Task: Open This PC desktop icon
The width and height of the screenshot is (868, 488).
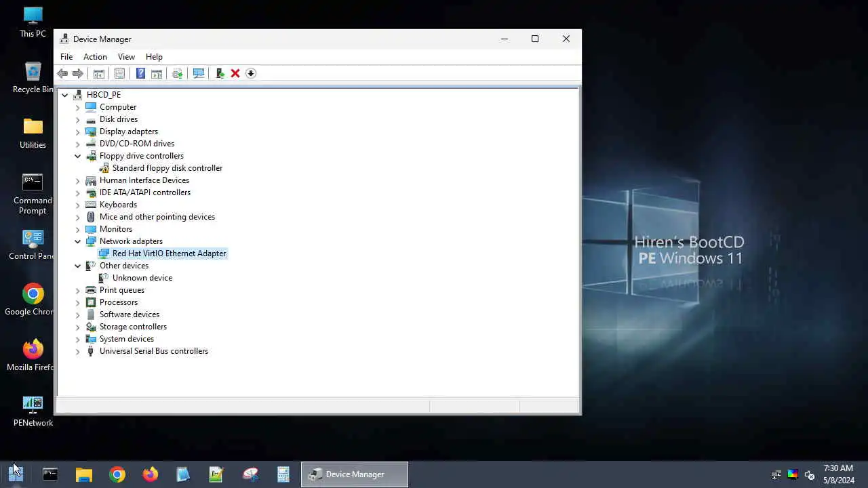Action: (x=33, y=22)
